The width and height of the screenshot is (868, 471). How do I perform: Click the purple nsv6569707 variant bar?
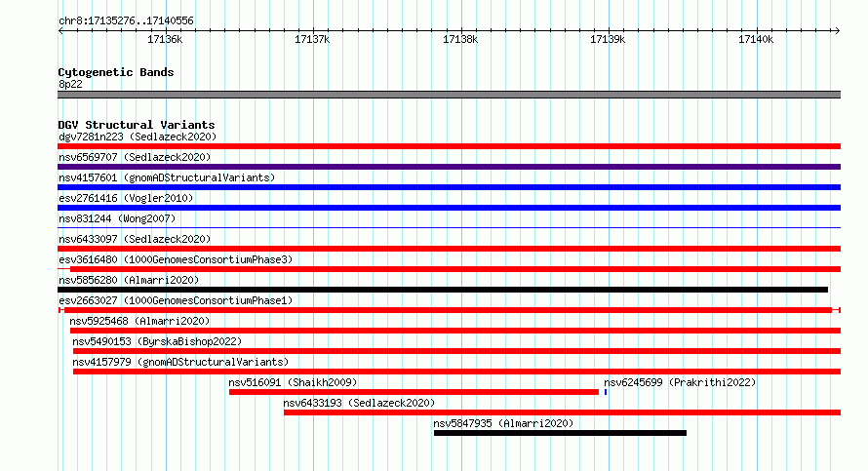pyautogui.click(x=449, y=167)
